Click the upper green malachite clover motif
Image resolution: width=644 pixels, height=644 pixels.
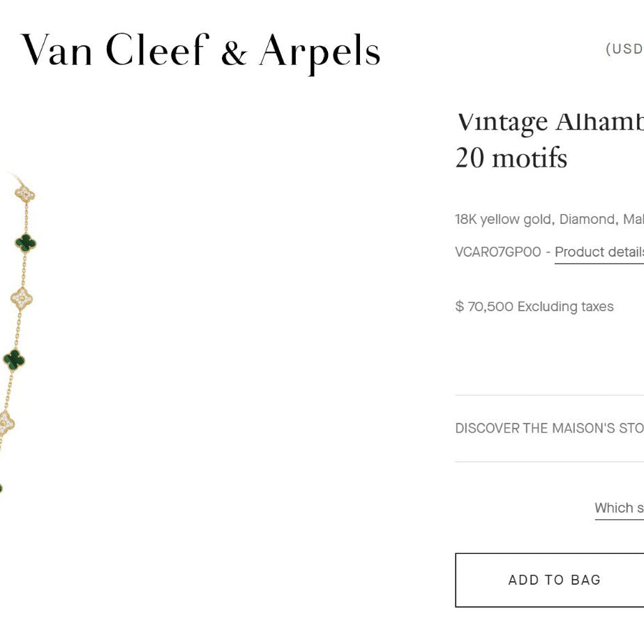[x=26, y=242]
